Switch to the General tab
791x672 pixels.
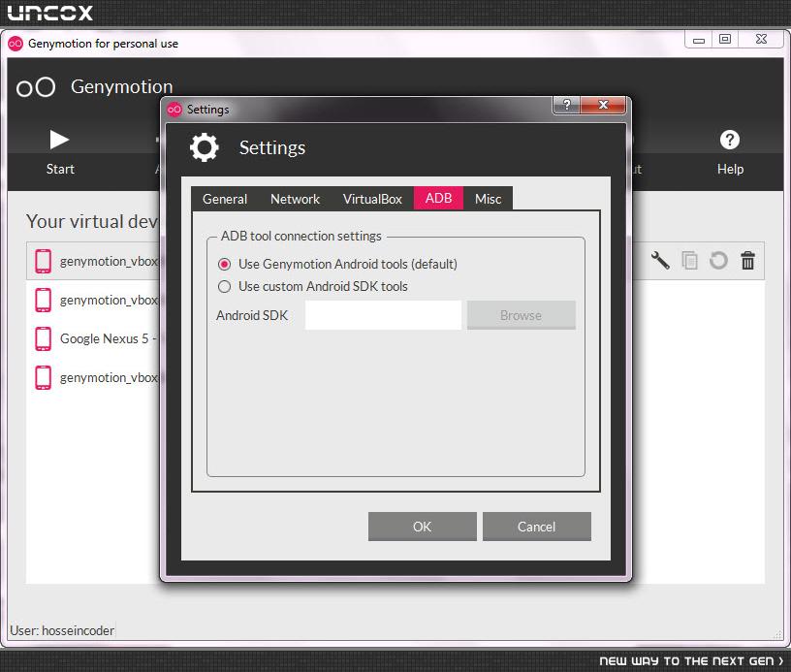(x=225, y=199)
